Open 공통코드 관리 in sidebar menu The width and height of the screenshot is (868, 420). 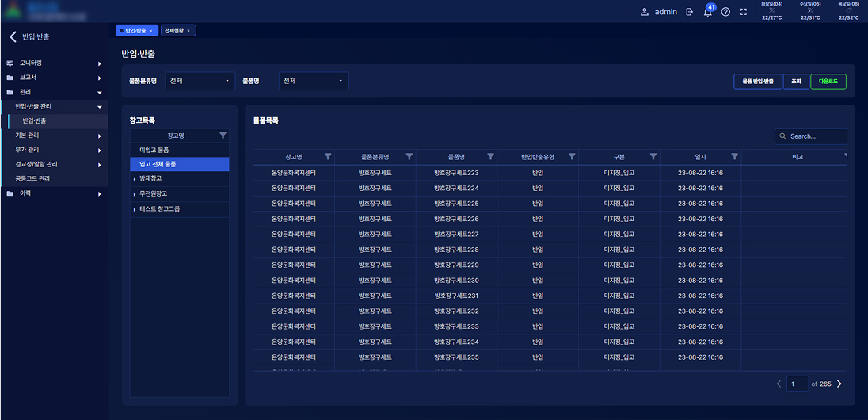32,179
